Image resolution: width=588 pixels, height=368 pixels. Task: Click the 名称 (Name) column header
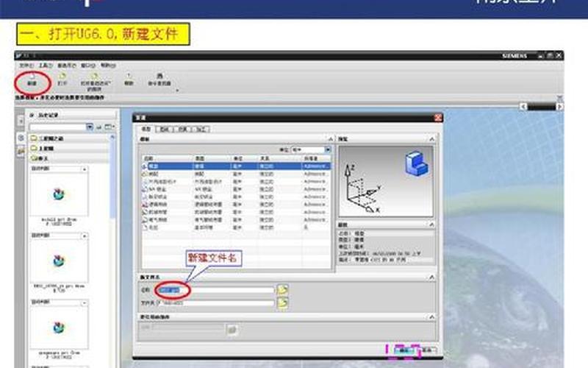(x=168, y=158)
